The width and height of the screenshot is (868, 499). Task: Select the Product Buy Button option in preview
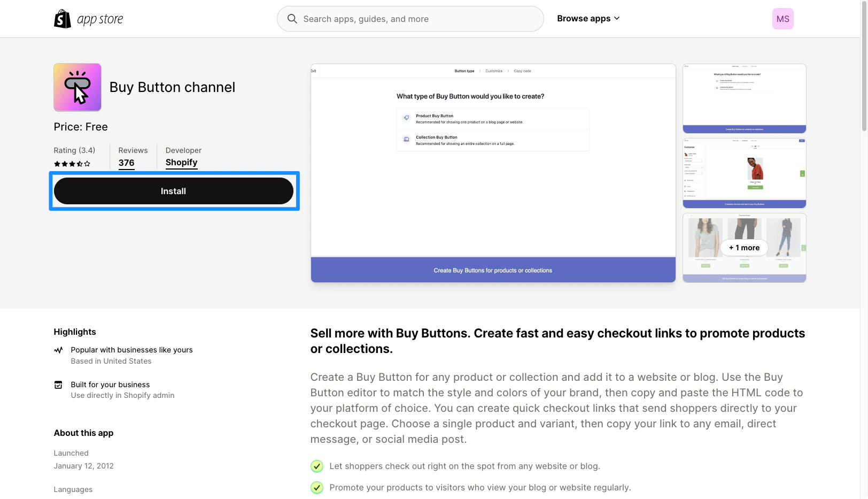tap(492, 118)
